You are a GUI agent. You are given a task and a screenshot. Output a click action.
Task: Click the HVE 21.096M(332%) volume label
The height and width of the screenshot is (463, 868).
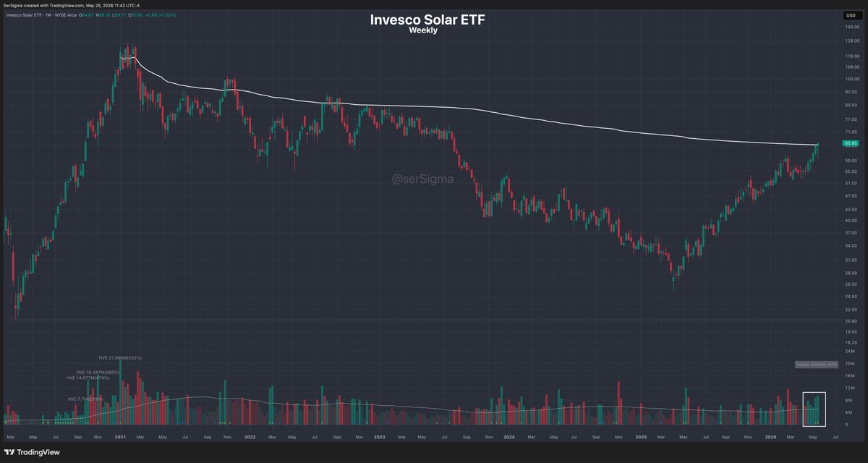coord(119,357)
